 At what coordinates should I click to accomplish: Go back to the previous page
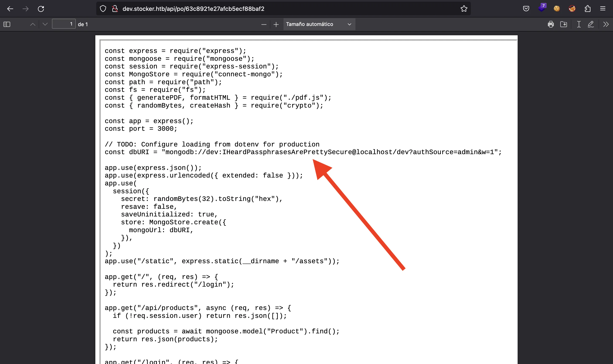(10, 9)
